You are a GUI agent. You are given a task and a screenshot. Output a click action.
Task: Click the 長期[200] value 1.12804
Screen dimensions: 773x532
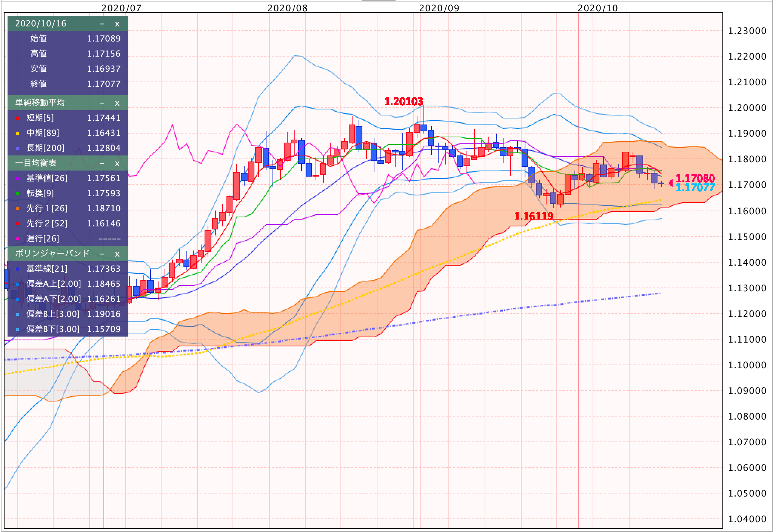(x=104, y=148)
